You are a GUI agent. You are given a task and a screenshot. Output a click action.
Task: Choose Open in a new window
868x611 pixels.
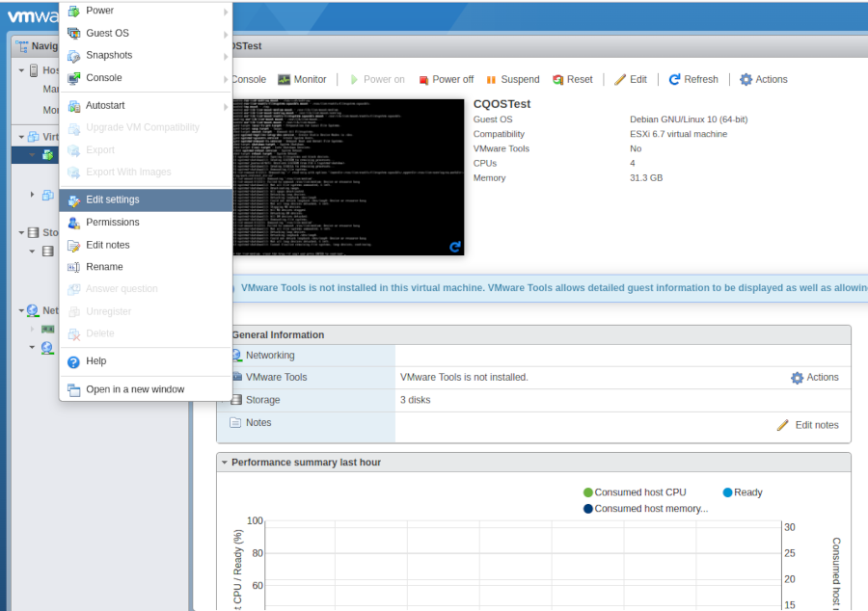click(x=146, y=389)
